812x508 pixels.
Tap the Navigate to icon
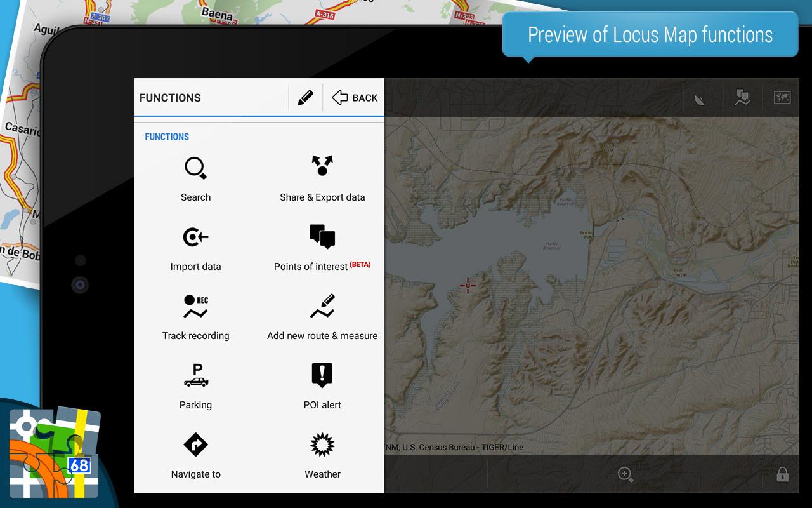pos(195,445)
